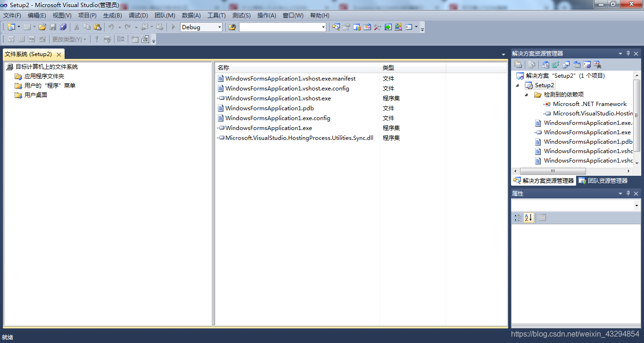
Task: Click the Solution Explorer horizontal scrollbar
Action: (552, 171)
